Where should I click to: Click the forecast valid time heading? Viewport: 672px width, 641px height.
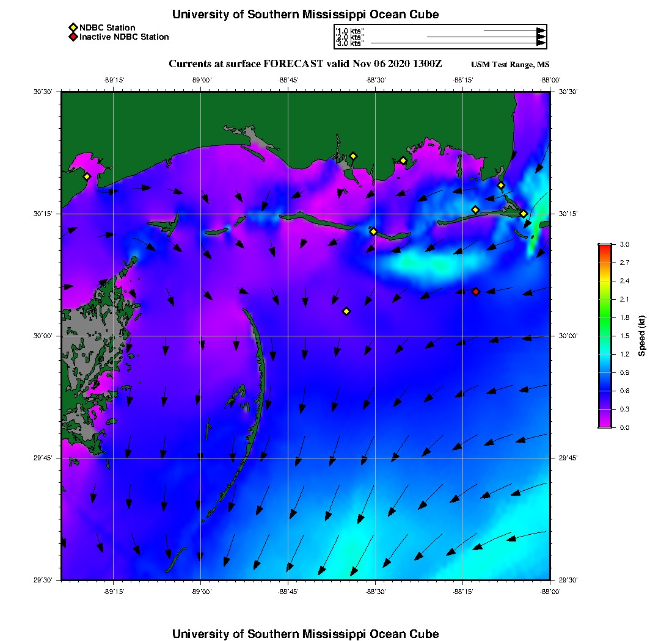(305, 64)
